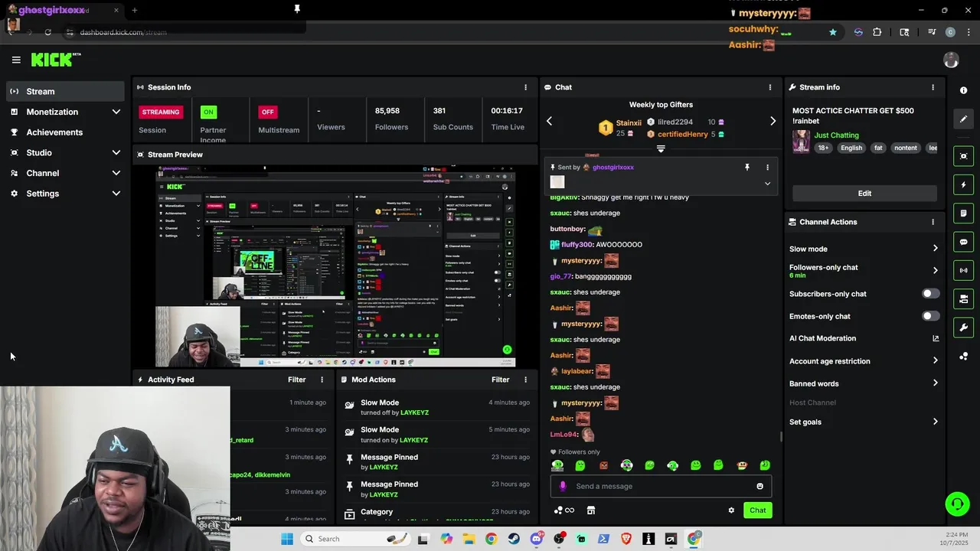Click the Edit button in Stream info
980x551 pixels.
864,193
